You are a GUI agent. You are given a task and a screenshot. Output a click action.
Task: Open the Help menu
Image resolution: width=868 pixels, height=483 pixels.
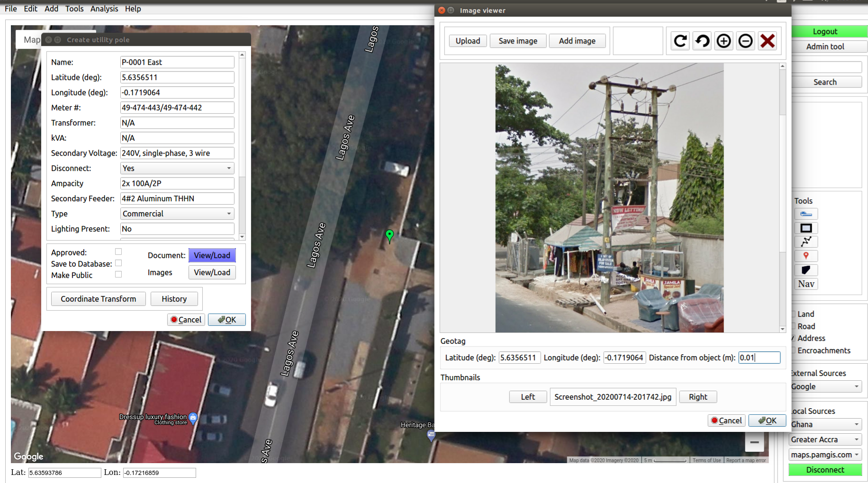tap(133, 9)
